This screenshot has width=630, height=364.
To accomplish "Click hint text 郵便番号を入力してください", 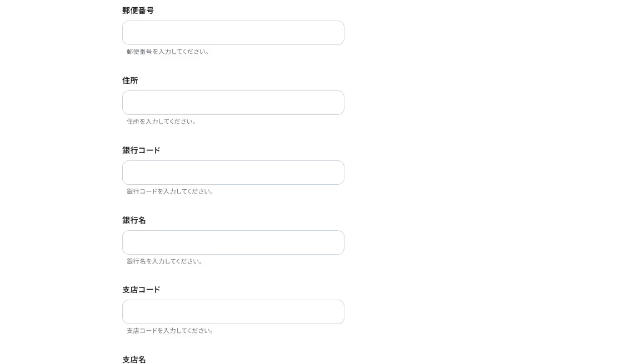I will [x=168, y=52].
